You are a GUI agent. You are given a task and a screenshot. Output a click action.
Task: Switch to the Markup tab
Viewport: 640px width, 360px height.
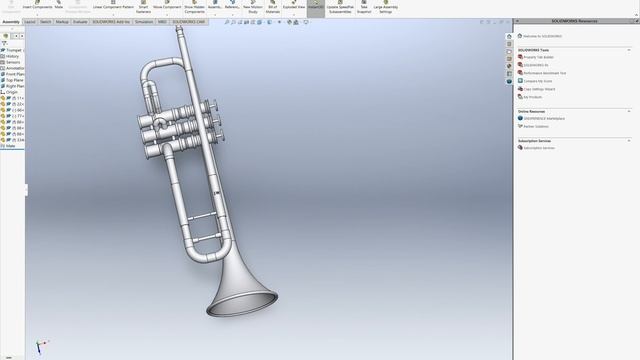(62, 22)
